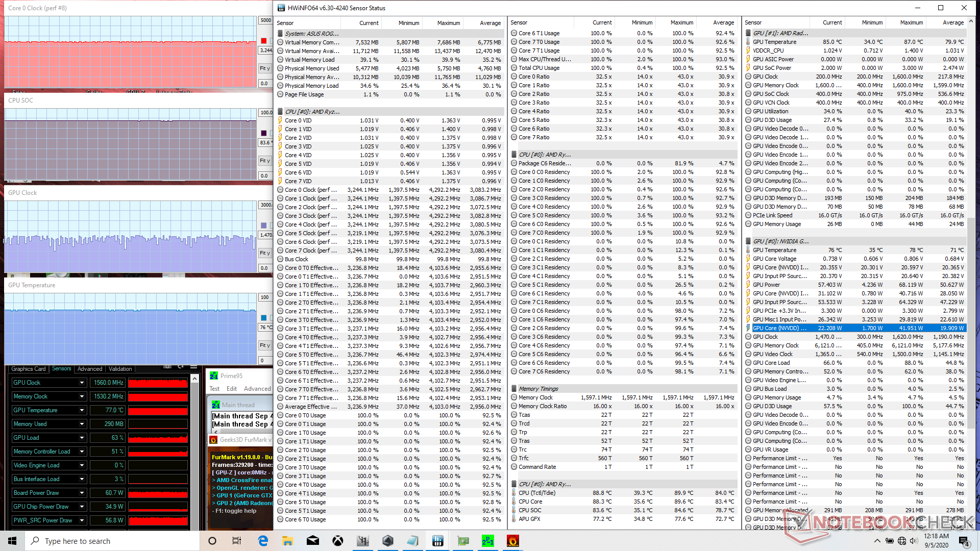This screenshot has height=551, width=980.
Task: Open Prime95 taskbar icon
Action: click(x=487, y=541)
